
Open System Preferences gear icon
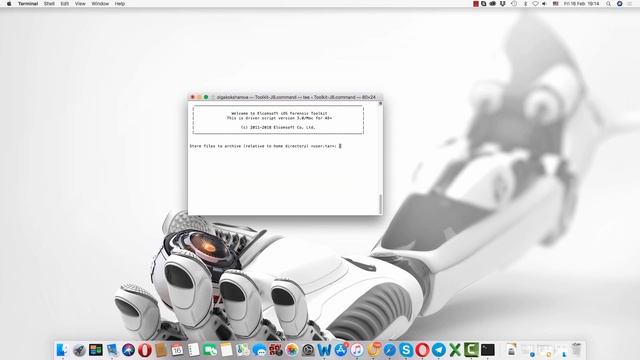point(308,350)
